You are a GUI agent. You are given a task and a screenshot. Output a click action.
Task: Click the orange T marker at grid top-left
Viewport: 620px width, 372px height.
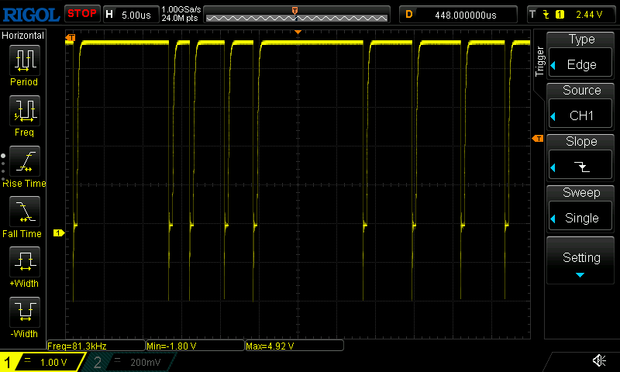[70, 38]
